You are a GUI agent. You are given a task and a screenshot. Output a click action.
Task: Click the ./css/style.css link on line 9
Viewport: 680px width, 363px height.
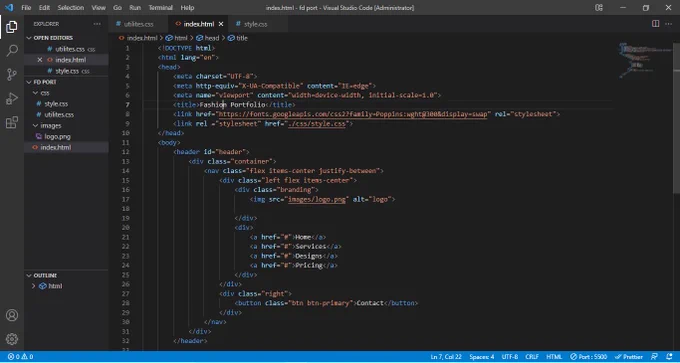coord(317,124)
